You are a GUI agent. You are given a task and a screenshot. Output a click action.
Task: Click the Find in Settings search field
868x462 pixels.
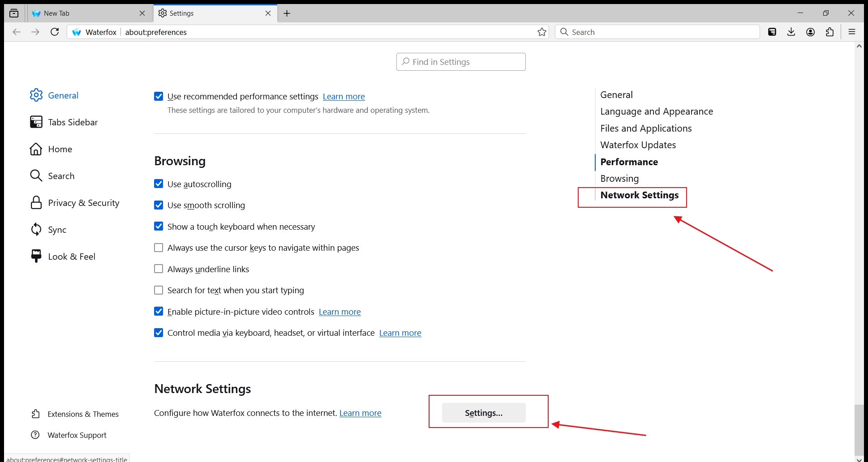click(461, 62)
